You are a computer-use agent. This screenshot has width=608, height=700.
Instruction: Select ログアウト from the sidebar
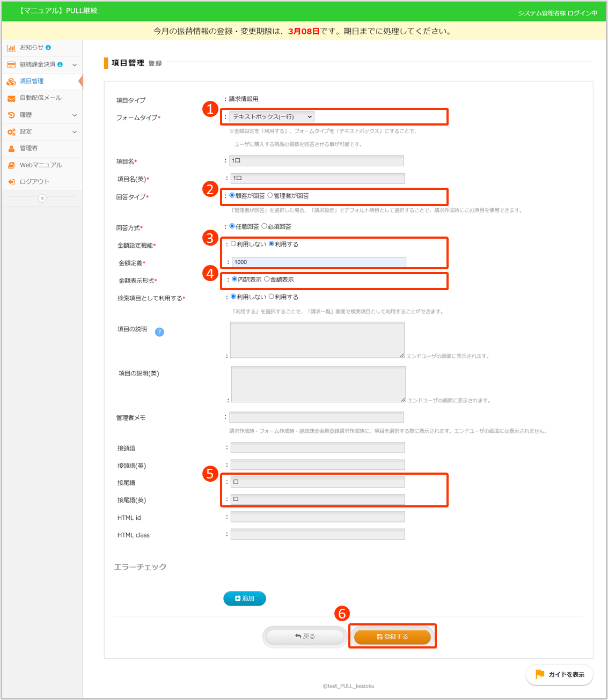[34, 182]
